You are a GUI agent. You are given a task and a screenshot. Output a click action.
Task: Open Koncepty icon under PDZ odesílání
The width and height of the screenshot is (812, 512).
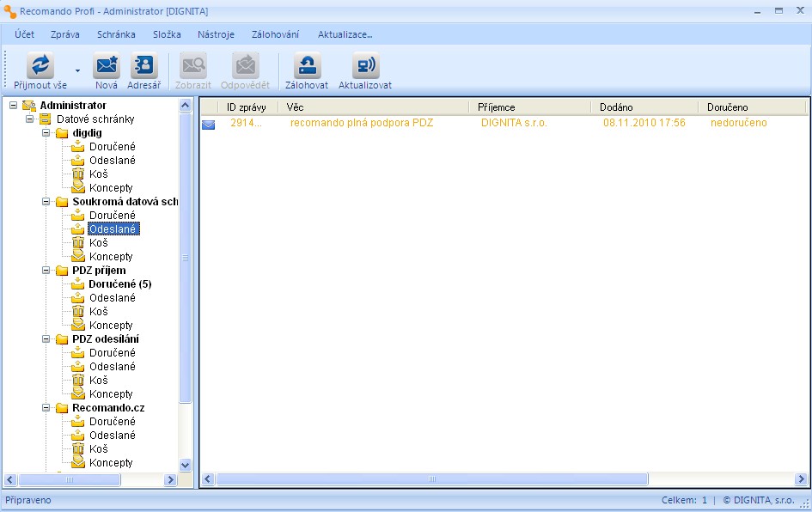pyautogui.click(x=77, y=394)
